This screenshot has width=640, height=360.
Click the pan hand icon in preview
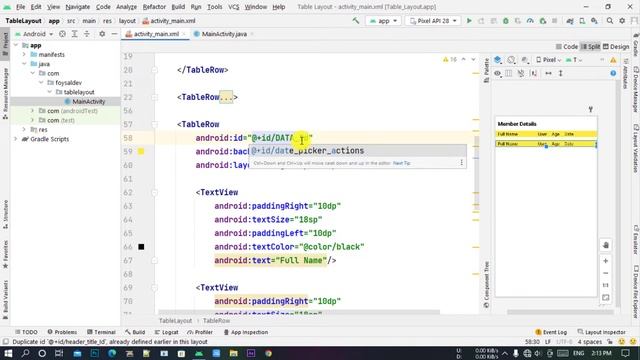606,245
